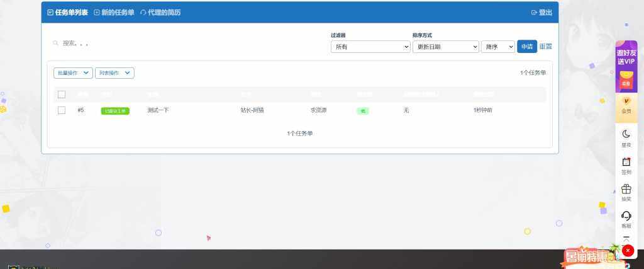Switch to the 新的任务单 tab

click(114, 12)
